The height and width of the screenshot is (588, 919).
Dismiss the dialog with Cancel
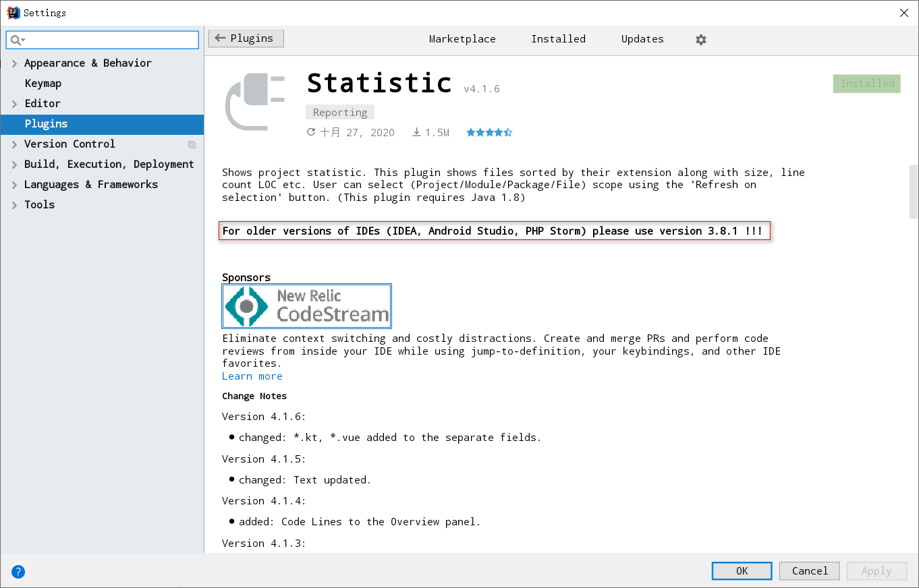point(810,571)
